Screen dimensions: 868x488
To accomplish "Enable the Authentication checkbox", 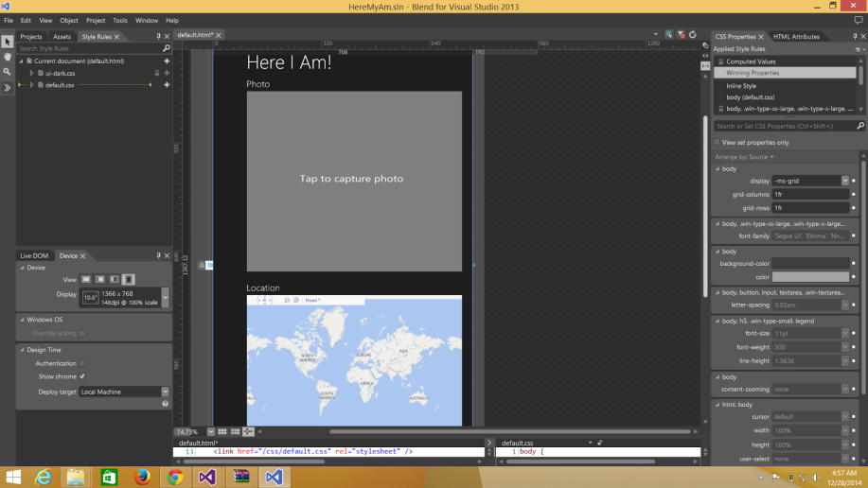I will click(x=82, y=363).
